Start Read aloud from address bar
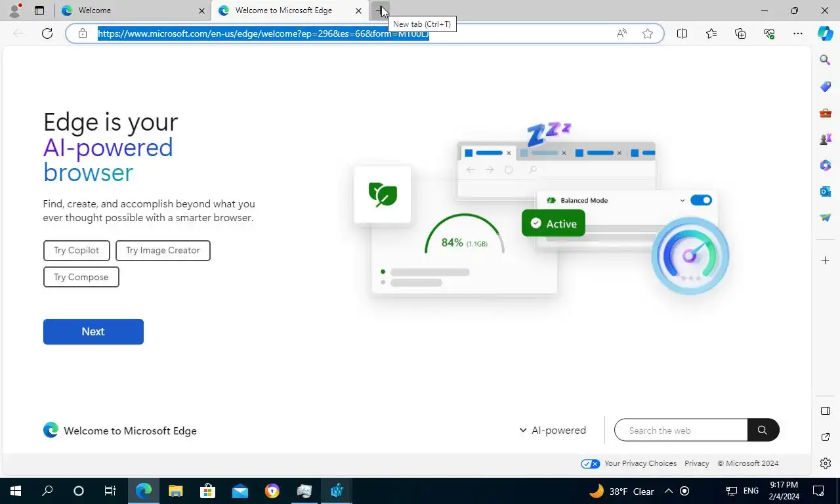Viewport: 840px width, 504px height. [621, 33]
